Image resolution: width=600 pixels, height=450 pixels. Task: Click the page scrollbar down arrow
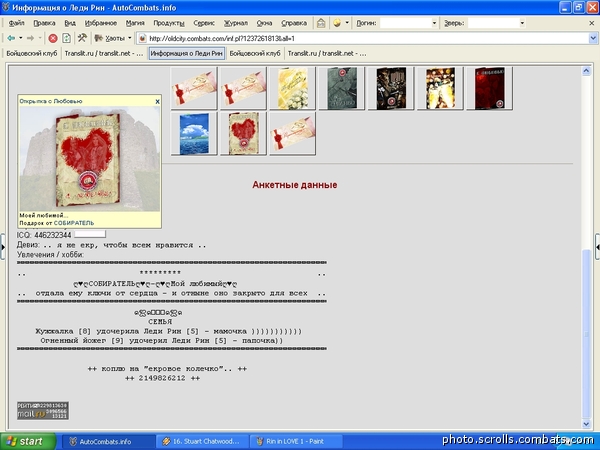pos(586,424)
